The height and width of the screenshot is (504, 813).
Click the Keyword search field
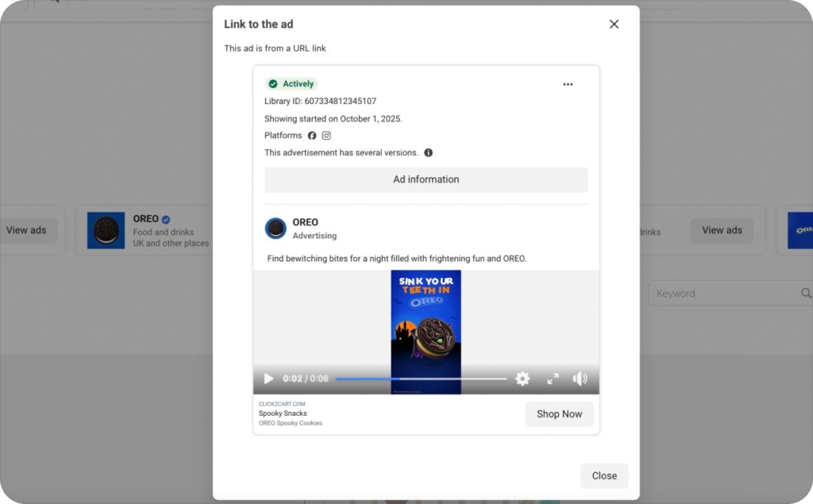(x=722, y=294)
